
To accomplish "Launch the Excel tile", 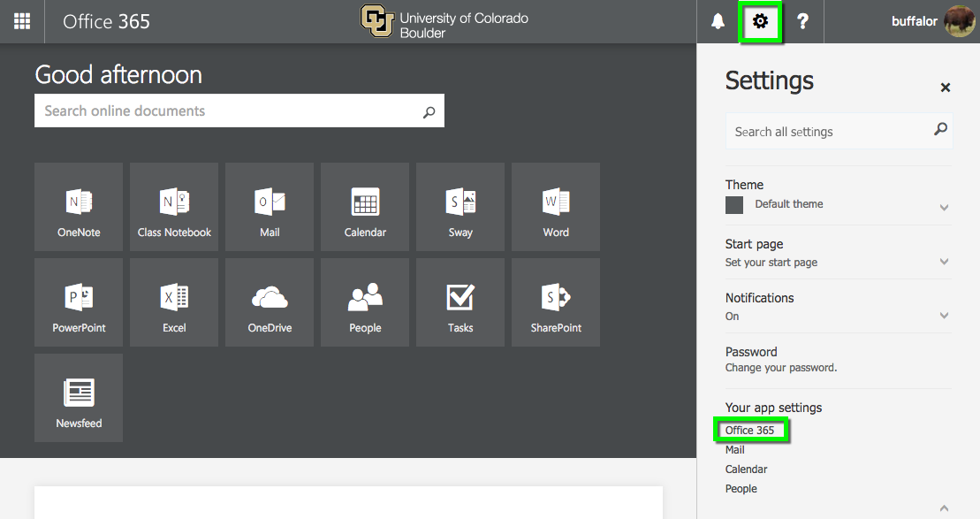I will point(174,302).
